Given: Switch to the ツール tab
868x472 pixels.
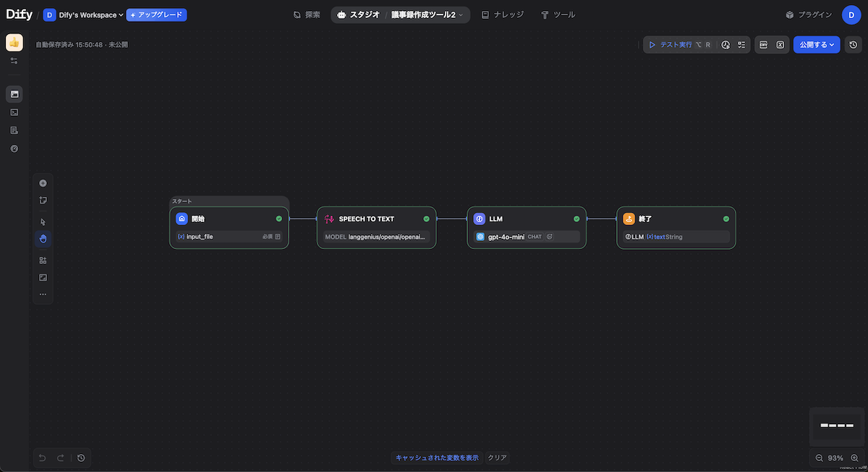Looking at the screenshot, I should point(558,14).
